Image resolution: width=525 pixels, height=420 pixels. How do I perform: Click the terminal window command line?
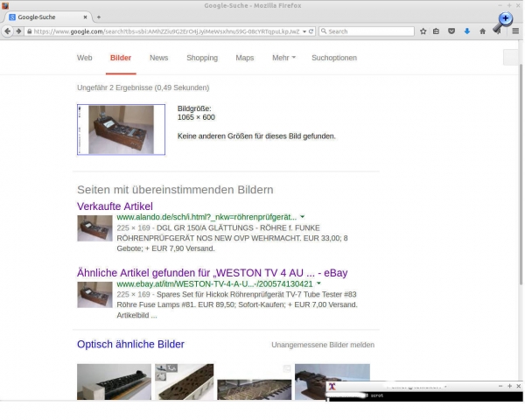(x=424, y=395)
